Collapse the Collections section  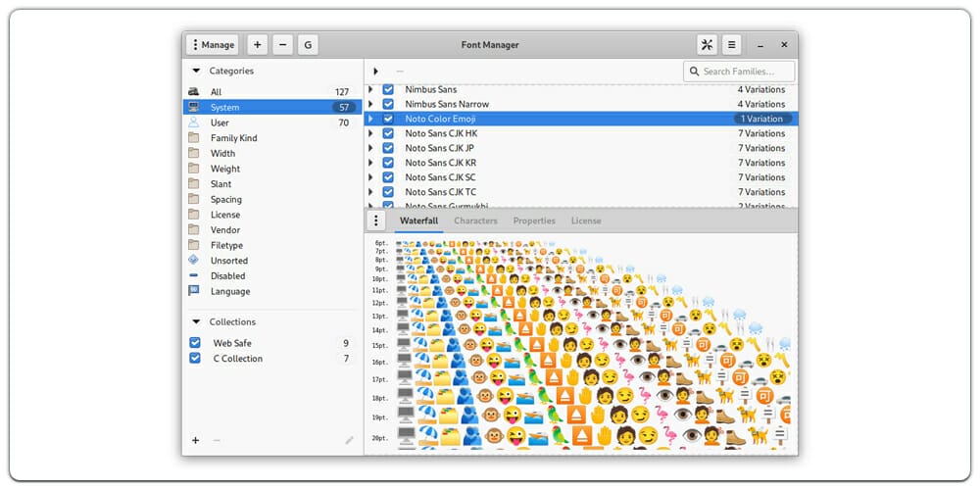tap(196, 321)
